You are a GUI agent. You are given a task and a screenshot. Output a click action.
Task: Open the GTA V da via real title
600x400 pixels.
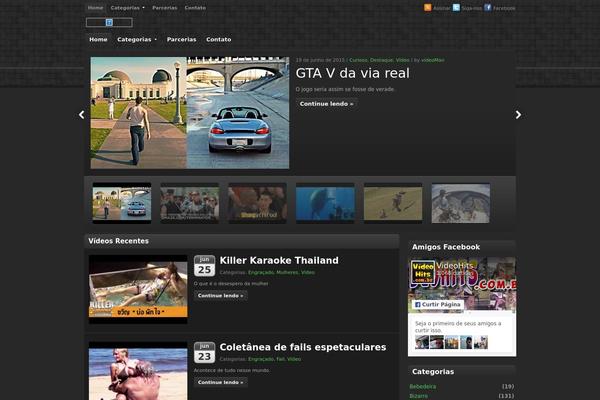(x=352, y=73)
